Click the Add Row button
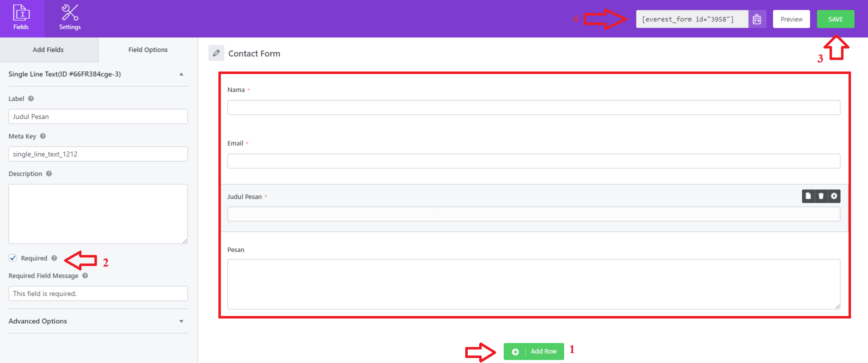Image resolution: width=868 pixels, height=363 pixels. point(534,351)
